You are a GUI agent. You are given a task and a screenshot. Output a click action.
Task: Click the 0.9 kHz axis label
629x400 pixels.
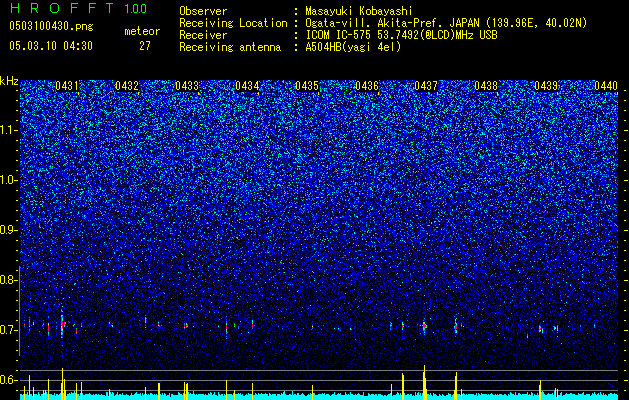click(7, 230)
